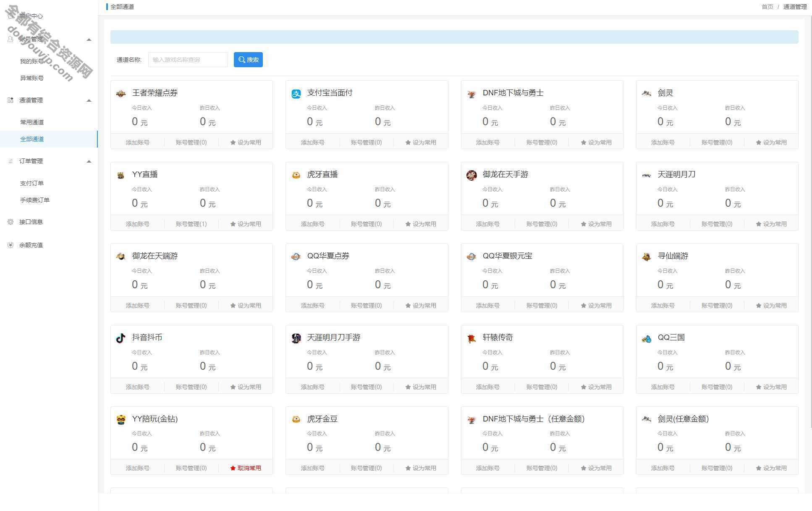
Task: Click the 通道管理 grid icon in sidebar
Action: tap(10, 100)
